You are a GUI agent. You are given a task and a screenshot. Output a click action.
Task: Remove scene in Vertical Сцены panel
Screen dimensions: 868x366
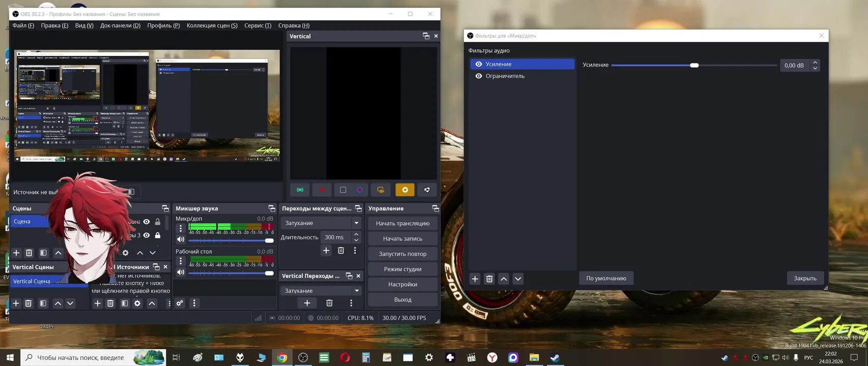coord(28,303)
